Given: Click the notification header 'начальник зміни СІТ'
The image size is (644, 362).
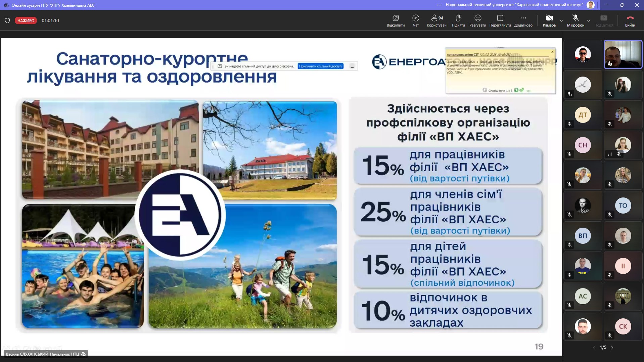Looking at the screenshot, I should (463, 54).
